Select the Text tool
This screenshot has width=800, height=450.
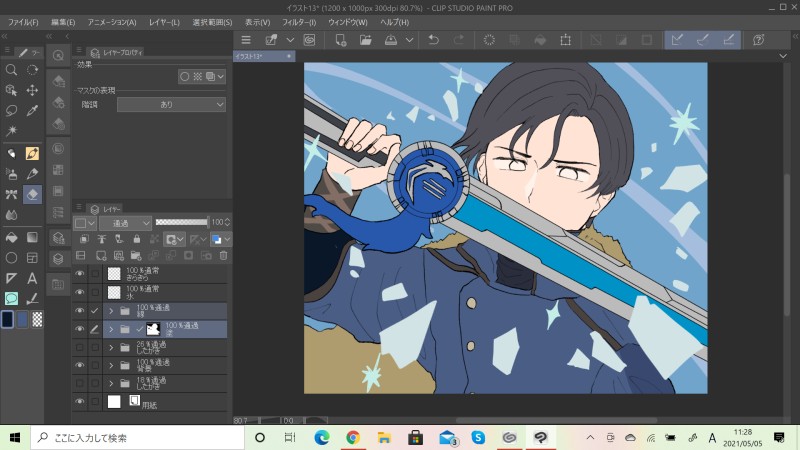coord(32,278)
